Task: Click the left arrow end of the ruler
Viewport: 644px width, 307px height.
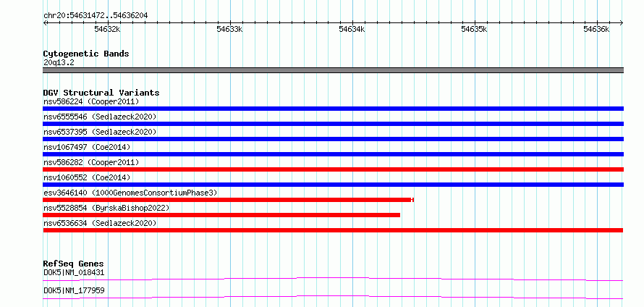Action: click(45, 22)
